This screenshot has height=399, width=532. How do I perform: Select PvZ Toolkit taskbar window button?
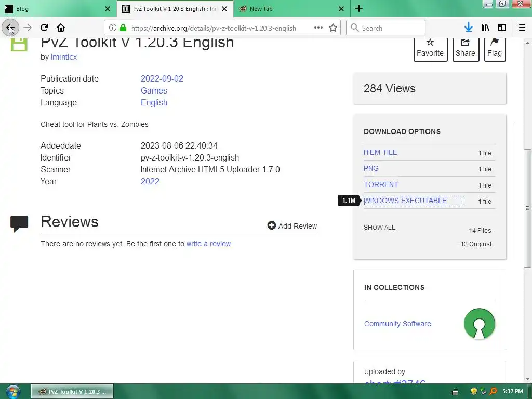[72, 392]
